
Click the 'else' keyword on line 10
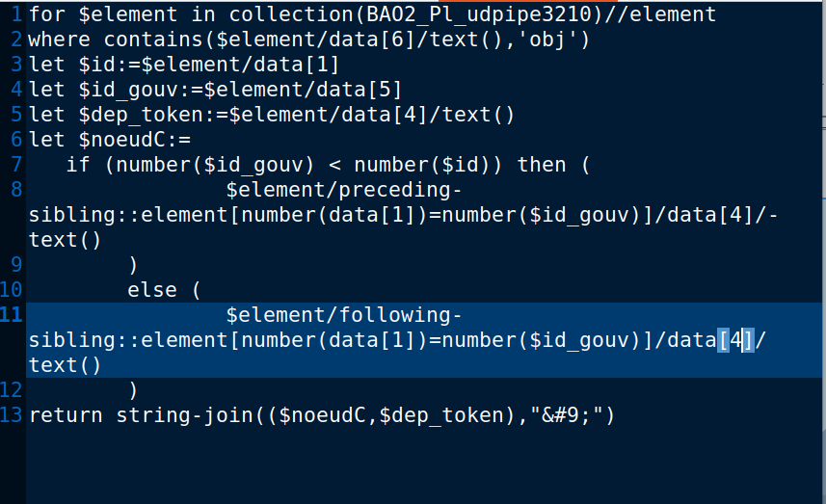tap(152, 290)
